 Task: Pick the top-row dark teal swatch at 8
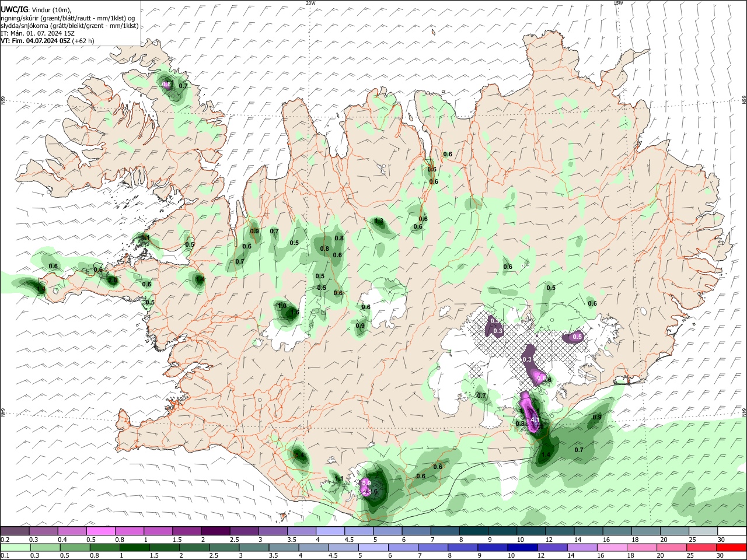pos(474,531)
